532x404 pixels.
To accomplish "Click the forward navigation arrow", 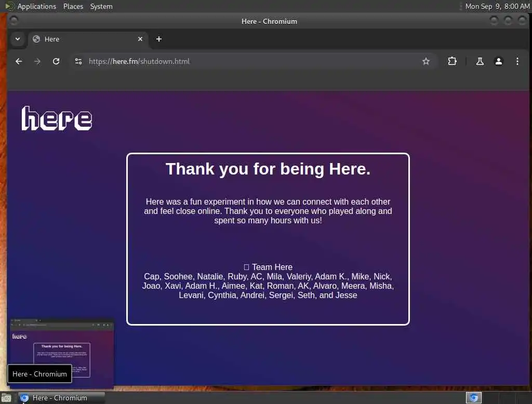I will click(x=37, y=61).
